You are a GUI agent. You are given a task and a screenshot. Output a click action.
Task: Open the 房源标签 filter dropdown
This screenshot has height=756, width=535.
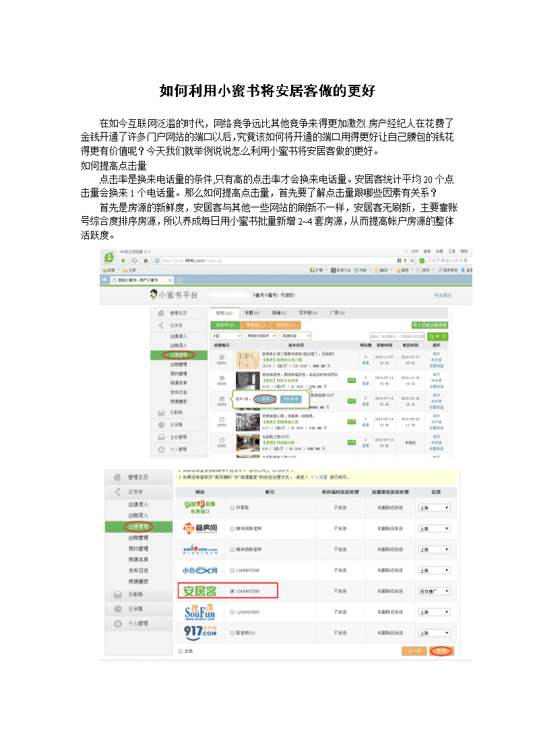[296, 335]
